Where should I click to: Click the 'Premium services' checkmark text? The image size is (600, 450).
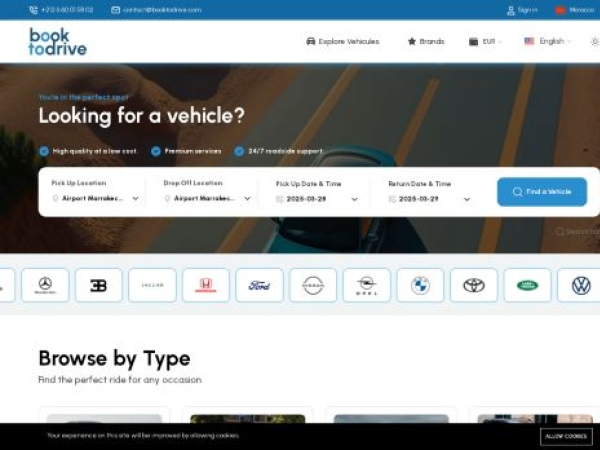click(193, 151)
